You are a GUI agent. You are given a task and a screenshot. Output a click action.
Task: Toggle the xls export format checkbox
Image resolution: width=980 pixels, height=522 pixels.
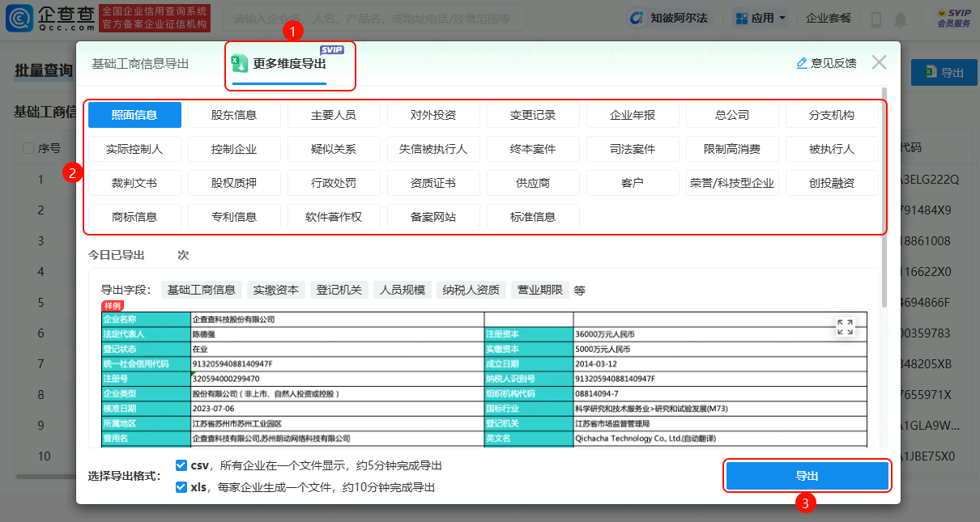[181, 487]
